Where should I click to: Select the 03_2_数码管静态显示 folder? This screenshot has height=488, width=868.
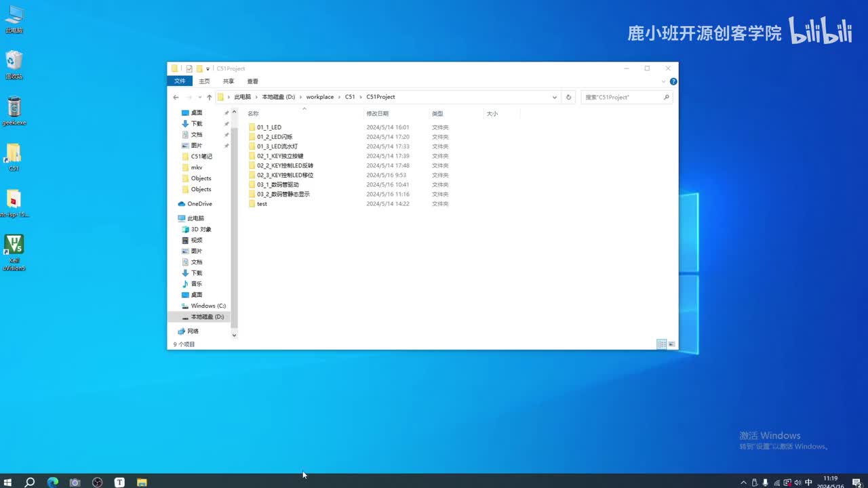pos(282,194)
